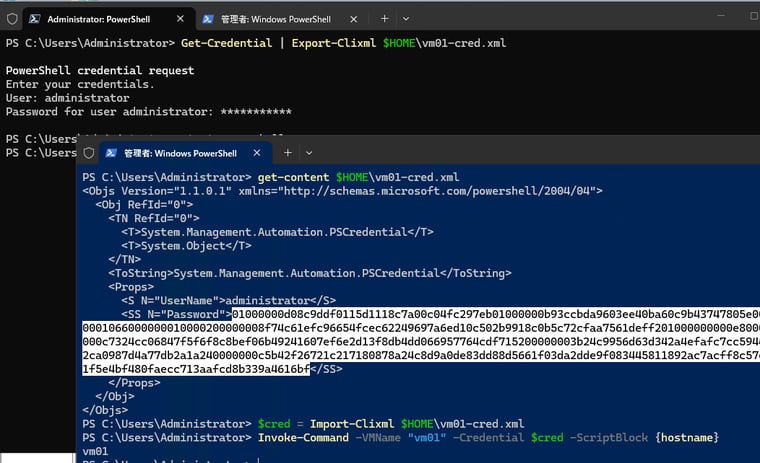Click Export-Clixml in the back window
The height and width of the screenshot is (463, 760).
[x=333, y=43]
